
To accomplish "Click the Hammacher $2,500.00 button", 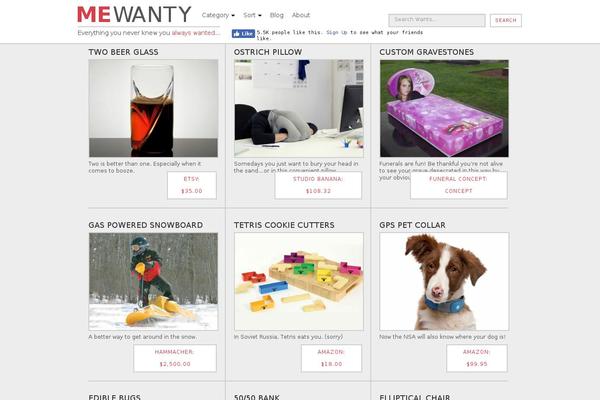I will pos(175,358).
